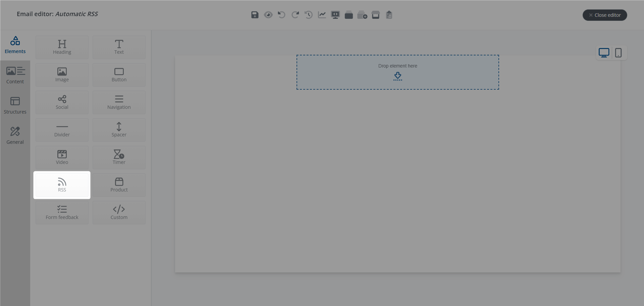
Task: Open the clipboard checklist icon
Action: 389,15
